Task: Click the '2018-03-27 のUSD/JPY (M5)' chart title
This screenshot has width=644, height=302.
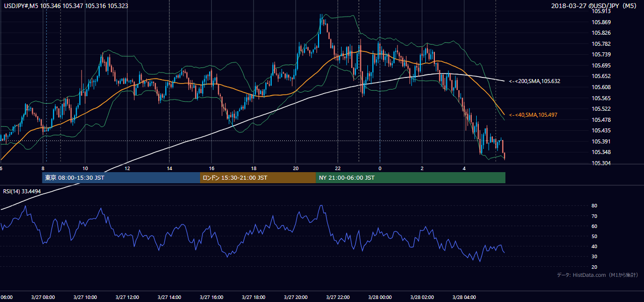Action: tap(594, 6)
